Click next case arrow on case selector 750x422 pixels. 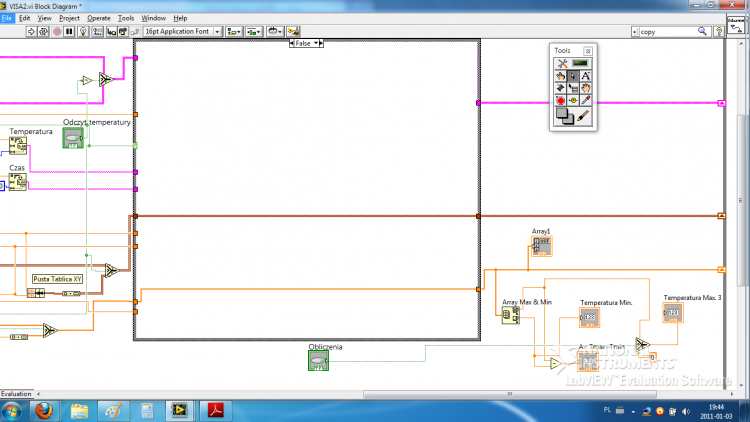[321, 43]
